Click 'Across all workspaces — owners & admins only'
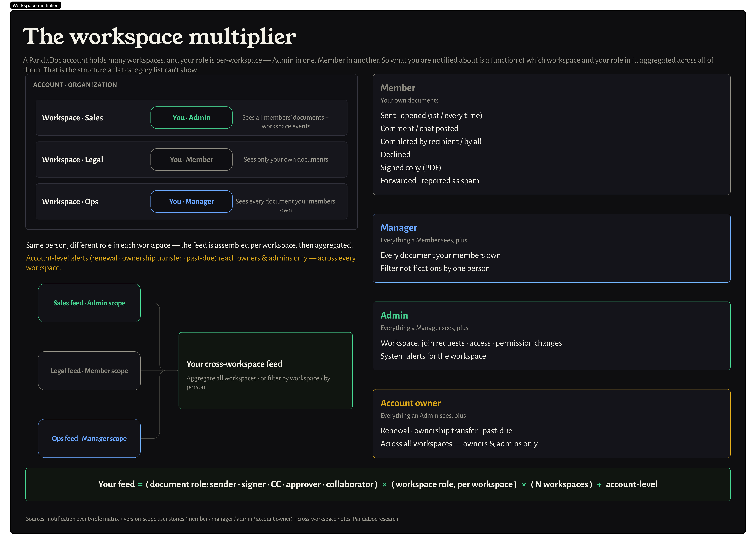Screen dimensions: 756x544 pos(459,444)
